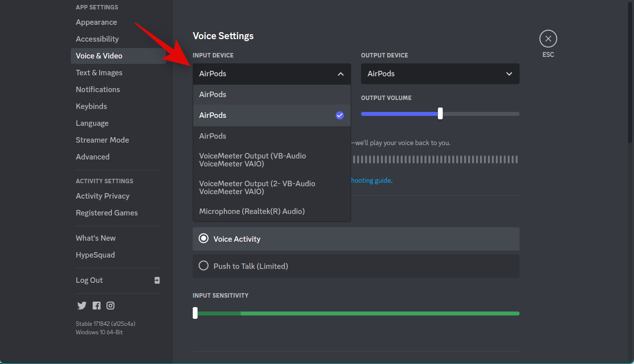
Task: Open the troubleshooting guide link
Action: coord(371,181)
